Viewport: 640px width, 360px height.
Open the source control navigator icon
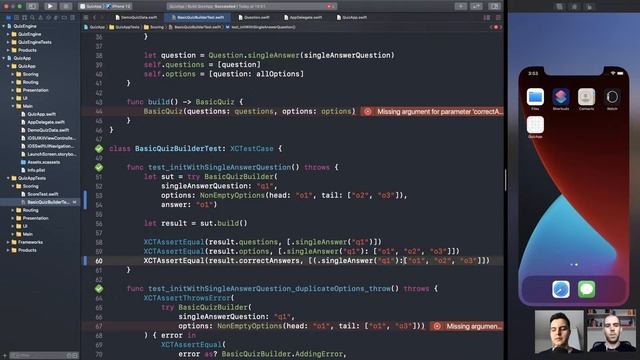(16, 18)
